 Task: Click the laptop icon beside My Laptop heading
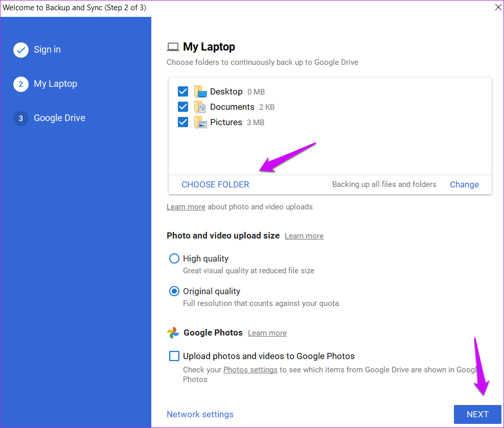(173, 47)
